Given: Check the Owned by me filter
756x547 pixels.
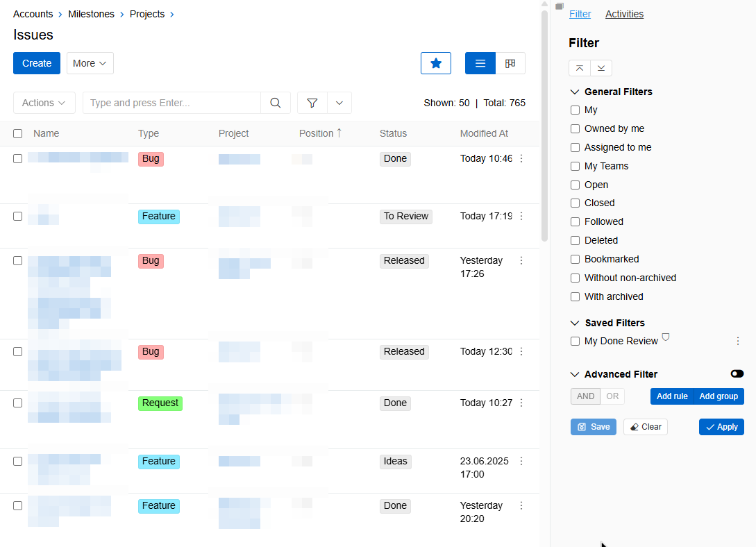Looking at the screenshot, I should click(575, 128).
